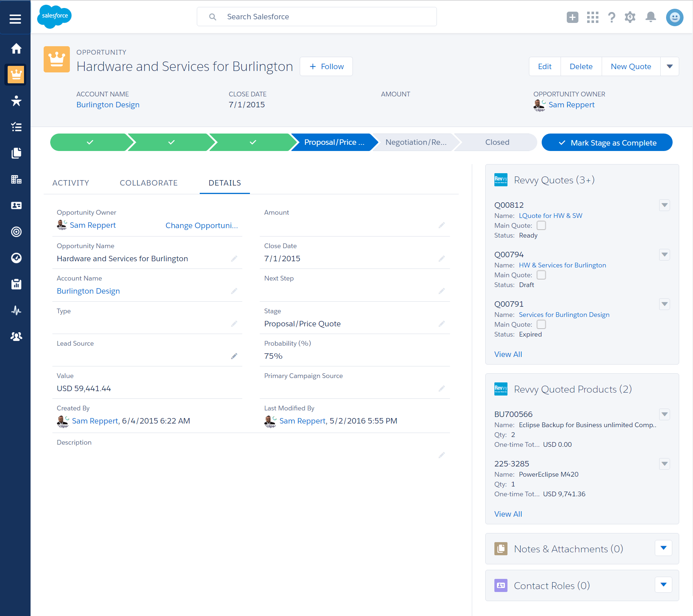
Task: Open Files icon in sidebar
Action: (x=16, y=153)
